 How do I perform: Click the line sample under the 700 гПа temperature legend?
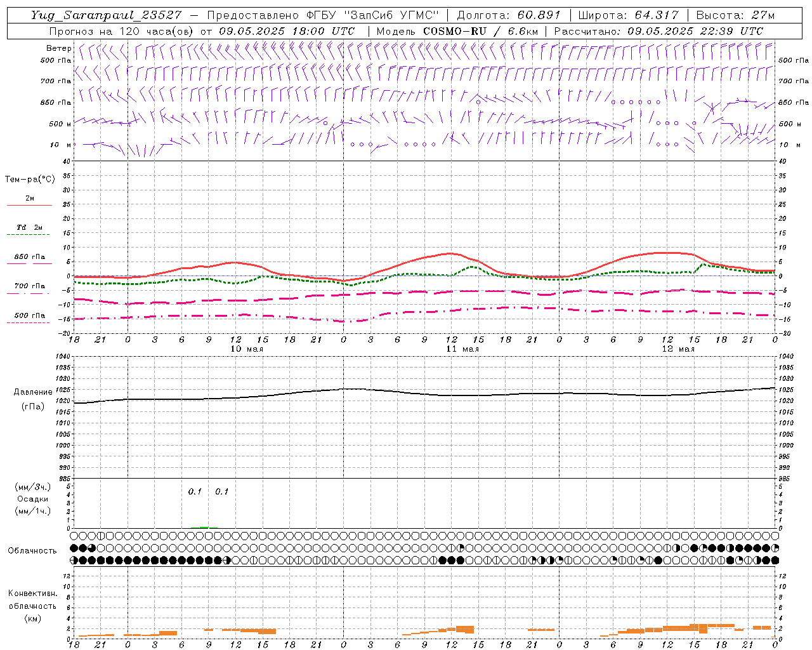pos(29,293)
